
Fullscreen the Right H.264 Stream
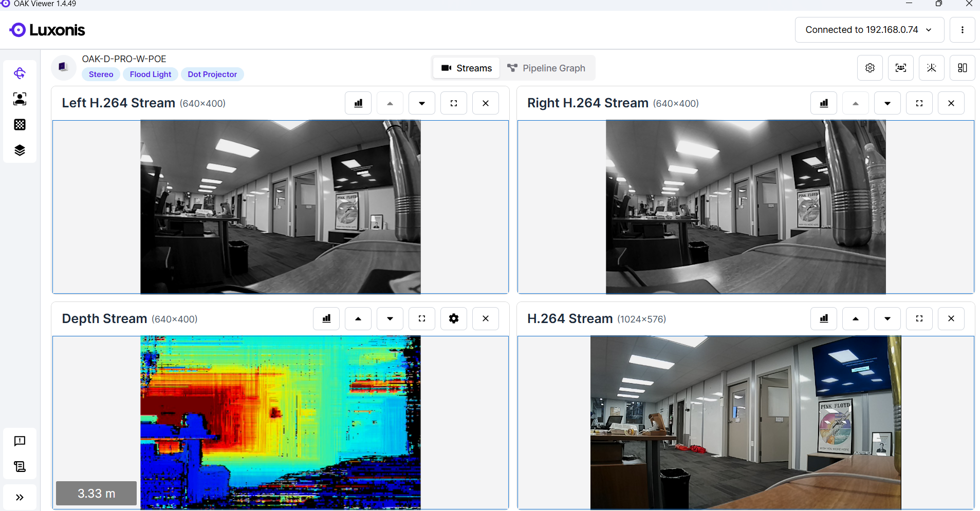[x=919, y=103]
